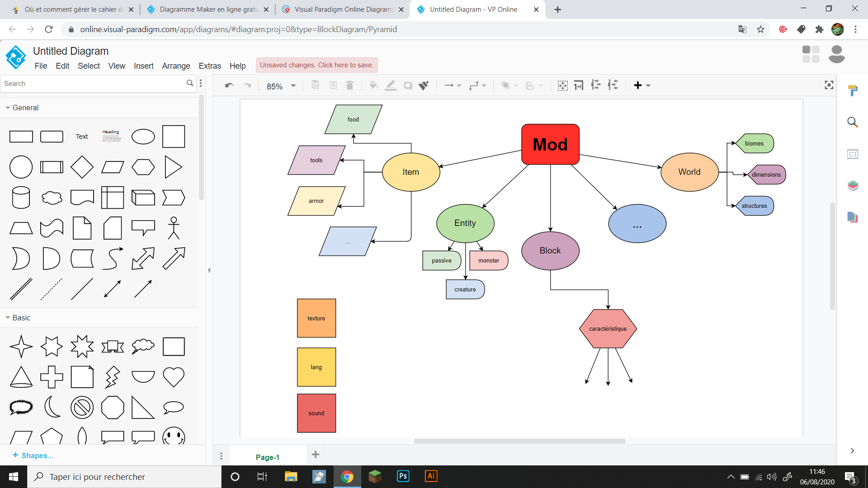Click the format painter brush icon
The image size is (868, 488).
(424, 85)
